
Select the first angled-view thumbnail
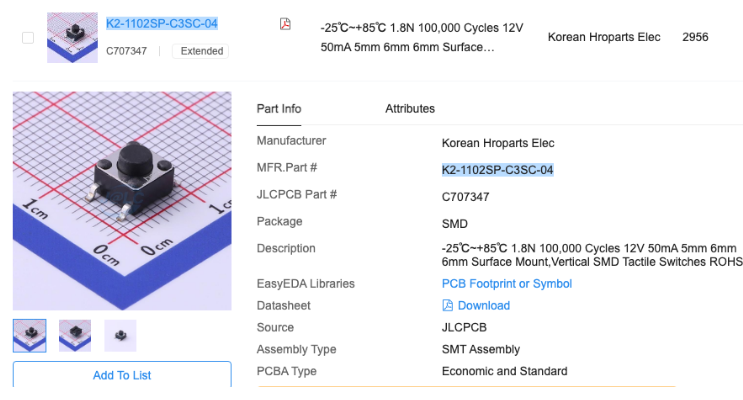pyautogui.click(x=29, y=336)
